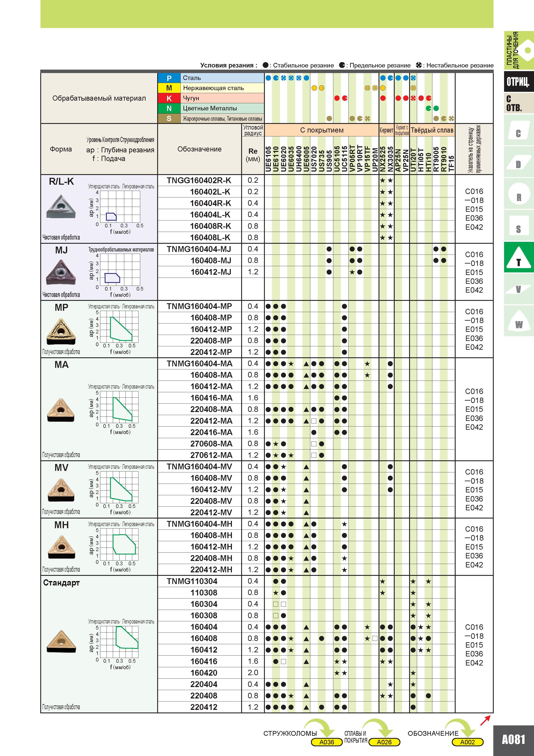Select designation 160408L-K

211,237
